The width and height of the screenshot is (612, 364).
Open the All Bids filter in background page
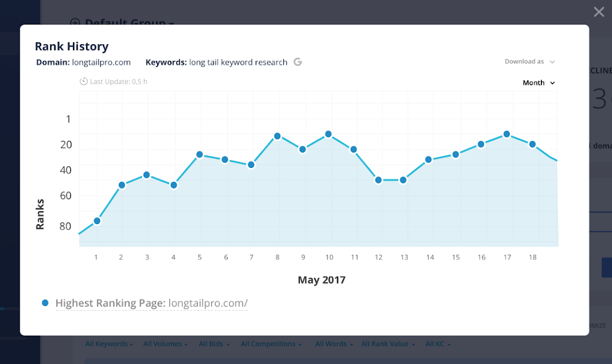(215, 344)
